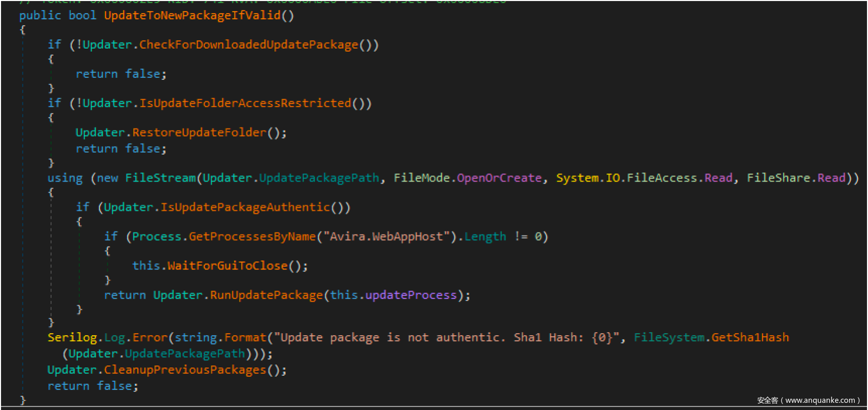Go to CleanupPreviousPackages method
Screen dimensions: 868x410
(185, 370)
